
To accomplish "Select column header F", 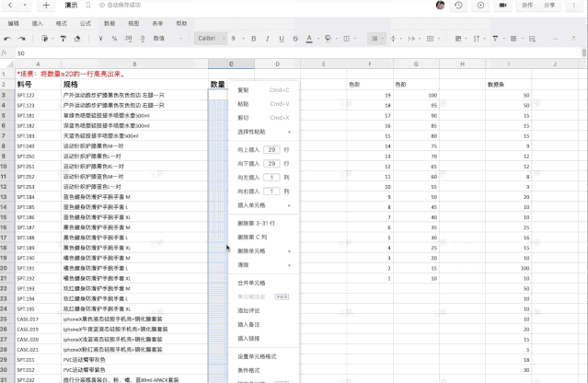I will point(370,64).
